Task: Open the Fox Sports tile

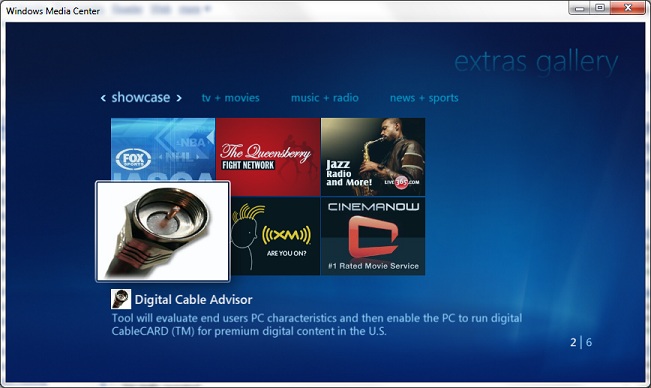Action: point(163,149)
